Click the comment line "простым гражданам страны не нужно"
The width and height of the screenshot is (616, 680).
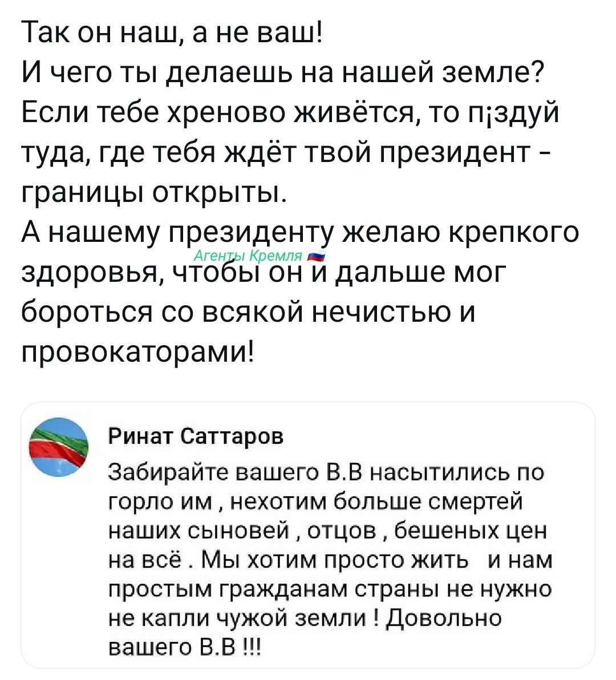[330, 588]
